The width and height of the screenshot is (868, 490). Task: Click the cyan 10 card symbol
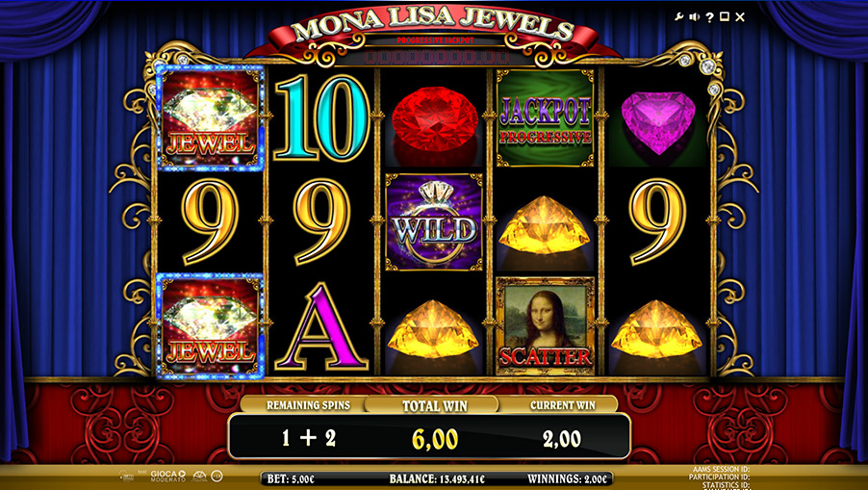[322, 118]
